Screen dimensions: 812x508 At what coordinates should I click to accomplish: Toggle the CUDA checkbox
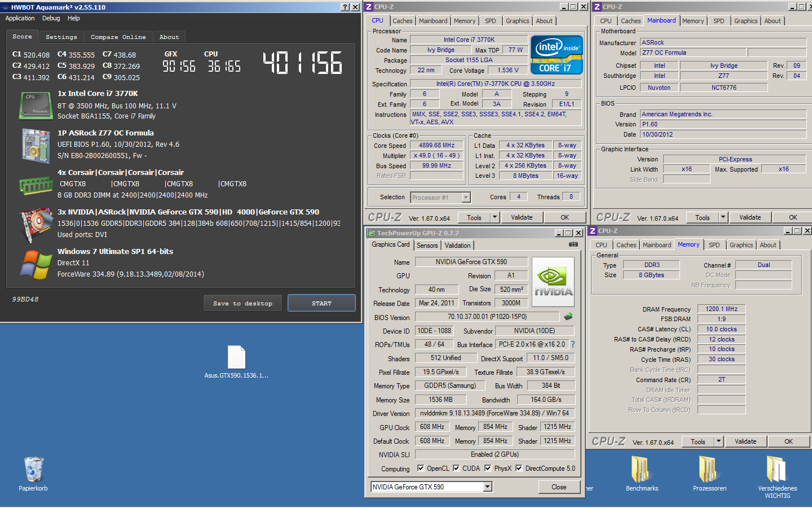456,468
